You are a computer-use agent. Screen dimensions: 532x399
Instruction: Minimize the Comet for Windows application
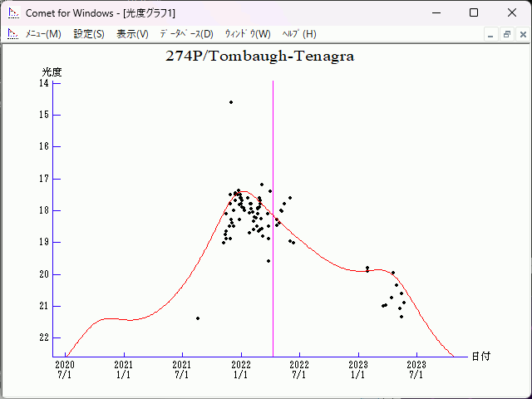point(436,12)
